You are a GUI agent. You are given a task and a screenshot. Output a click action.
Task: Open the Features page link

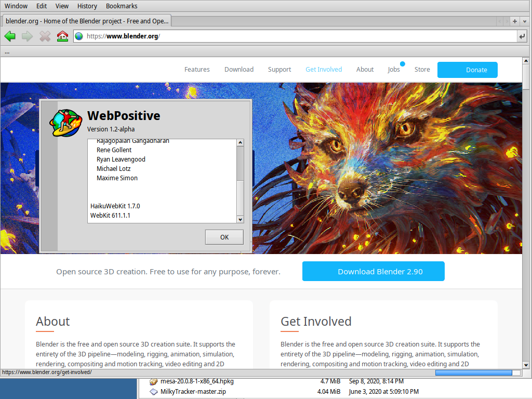pyautogui.click(x=197, y=70)
